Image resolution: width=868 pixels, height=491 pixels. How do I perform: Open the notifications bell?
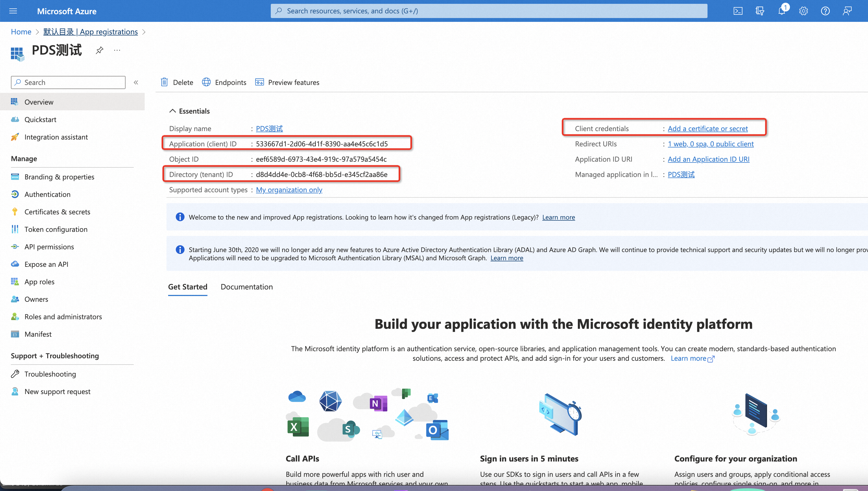point(782,11)
